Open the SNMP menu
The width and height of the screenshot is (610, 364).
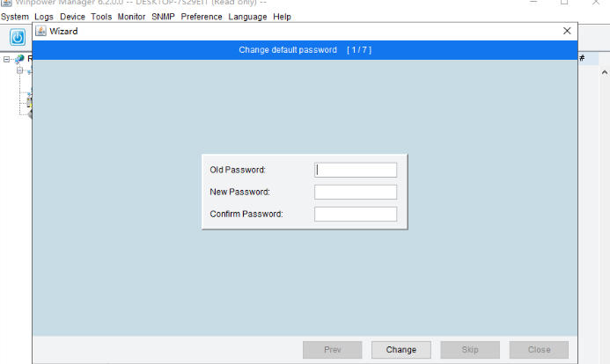[163, 17]
